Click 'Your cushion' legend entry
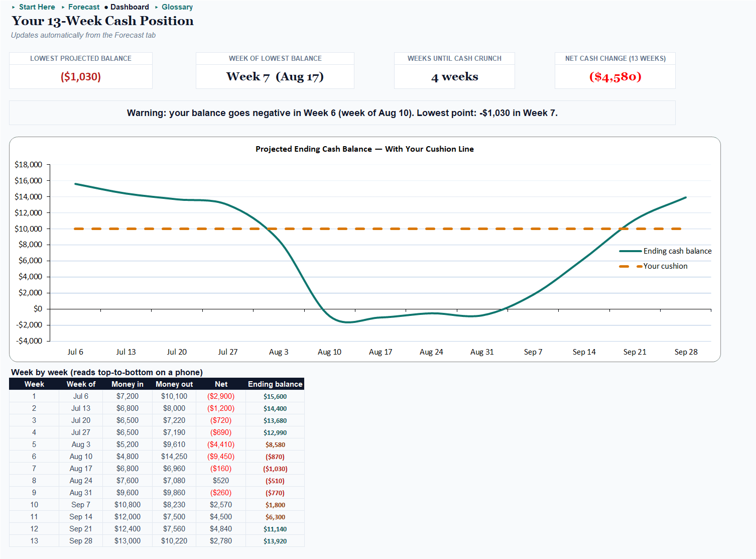Screen dimensions: 756x559 [x=665, y=266]
